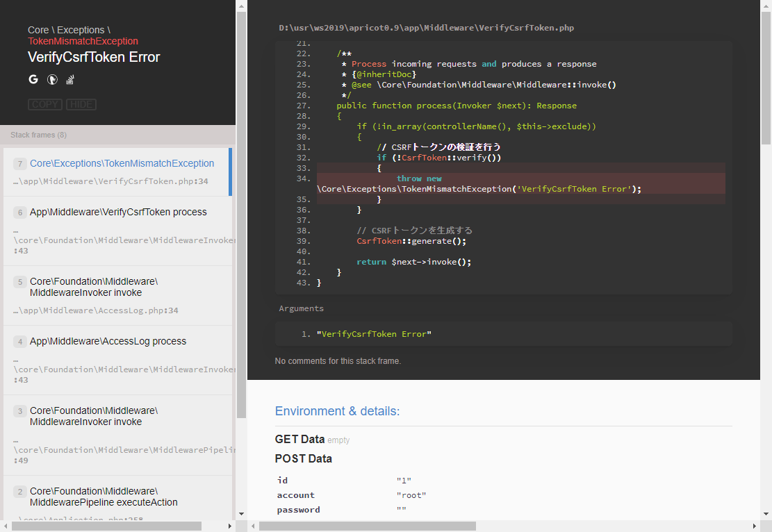Viewport: 772px width, 532px height.
Task: Select stack frame 7 TokenMismatchException
Action: [122, 164]
